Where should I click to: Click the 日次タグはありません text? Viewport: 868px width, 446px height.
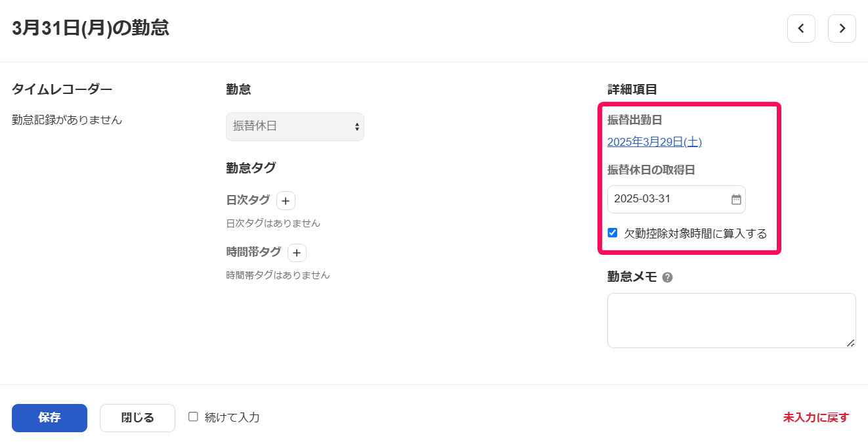(x=273, y=223)
